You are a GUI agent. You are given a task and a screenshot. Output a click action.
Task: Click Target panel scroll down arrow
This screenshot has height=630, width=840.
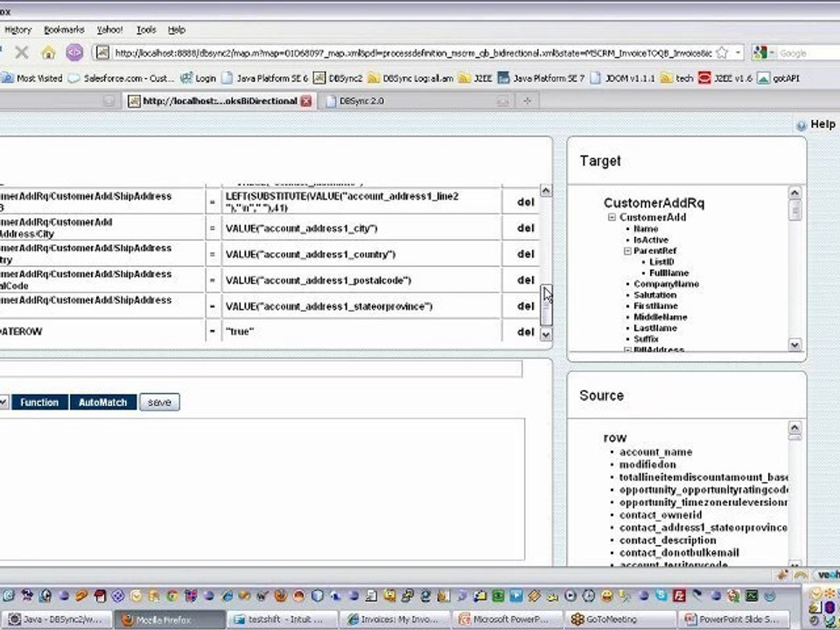pos(794,345)
